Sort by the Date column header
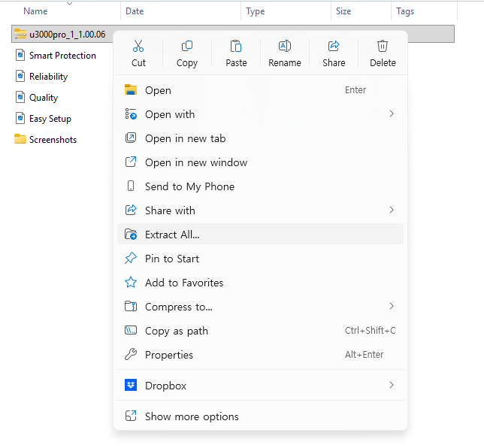 [135, 11]
